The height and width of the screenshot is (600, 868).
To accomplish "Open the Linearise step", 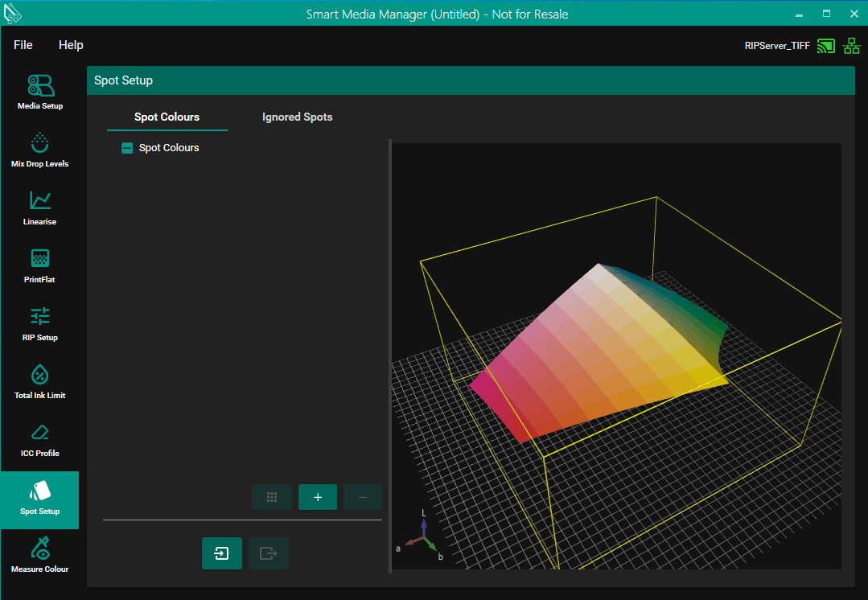I will 39,208.
